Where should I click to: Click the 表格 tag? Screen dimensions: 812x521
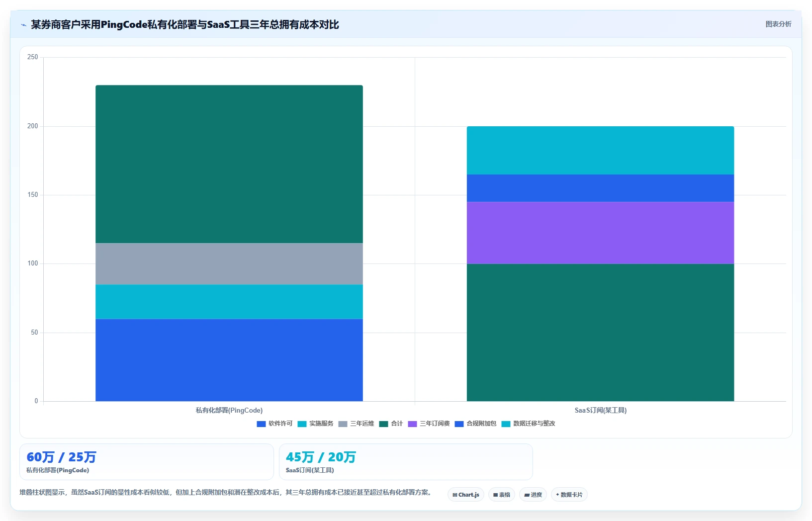(502, 495)
